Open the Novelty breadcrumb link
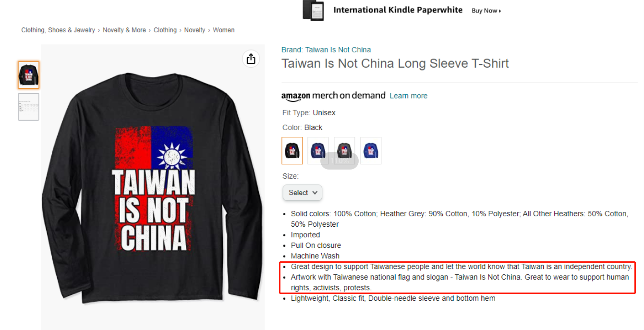The height and width of the screenshot is (330, 644). coord(194,30)
